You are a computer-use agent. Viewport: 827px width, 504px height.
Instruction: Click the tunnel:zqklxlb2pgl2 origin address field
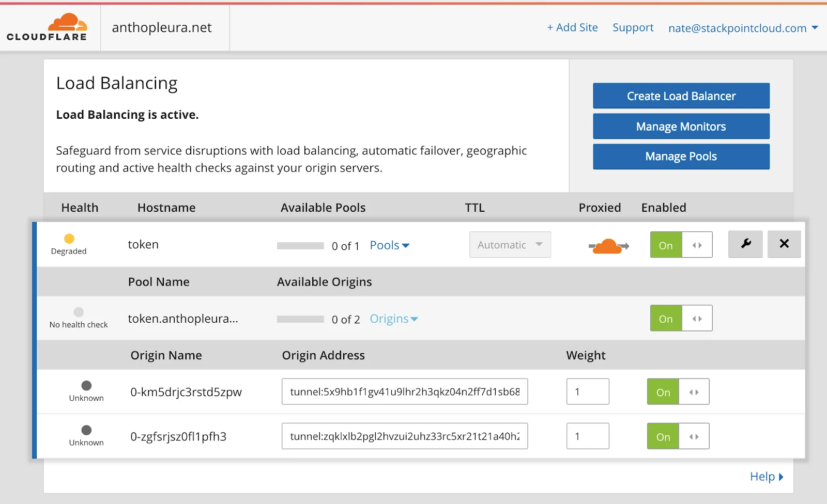click(x=405, y=436)
